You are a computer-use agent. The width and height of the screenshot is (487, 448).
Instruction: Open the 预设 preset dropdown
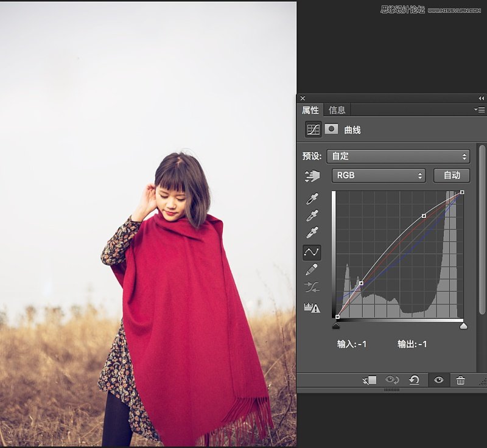(x=398, y=156)
